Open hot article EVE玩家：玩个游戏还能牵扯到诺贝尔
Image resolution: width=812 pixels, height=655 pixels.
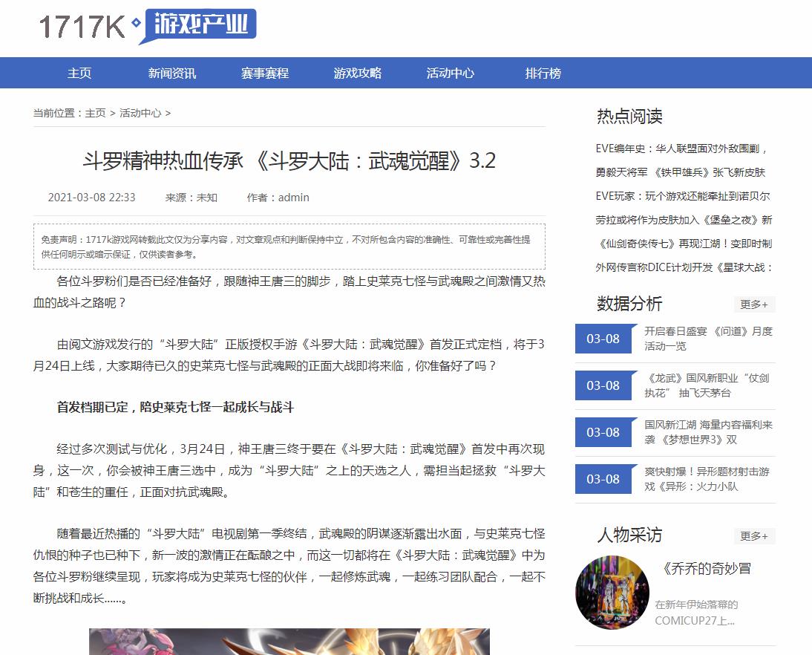683,196
